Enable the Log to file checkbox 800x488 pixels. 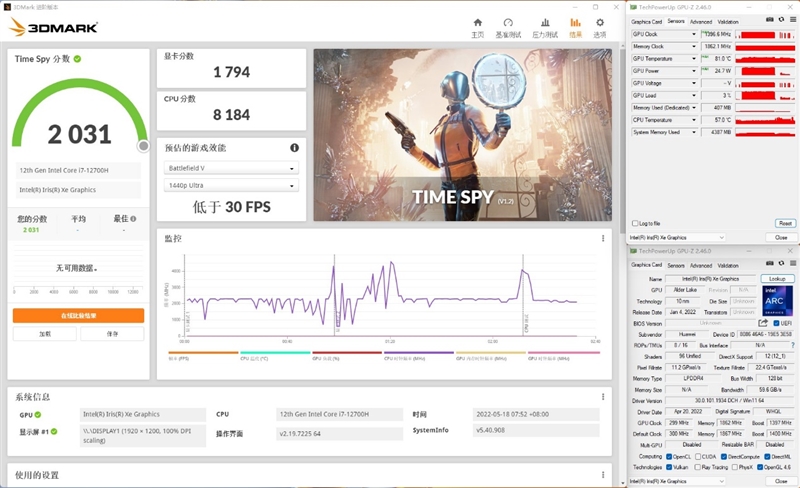point(635,223)
